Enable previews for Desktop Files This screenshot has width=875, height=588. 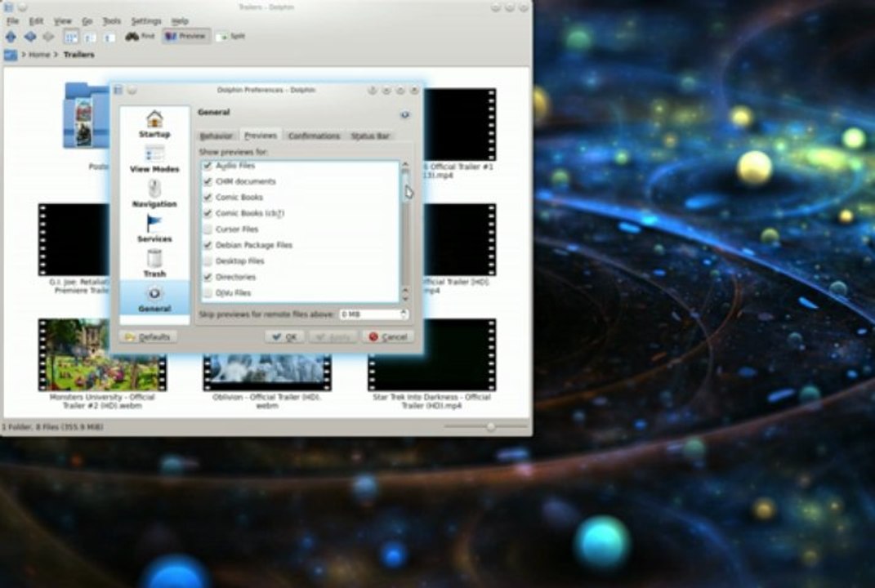click(208, 261)
